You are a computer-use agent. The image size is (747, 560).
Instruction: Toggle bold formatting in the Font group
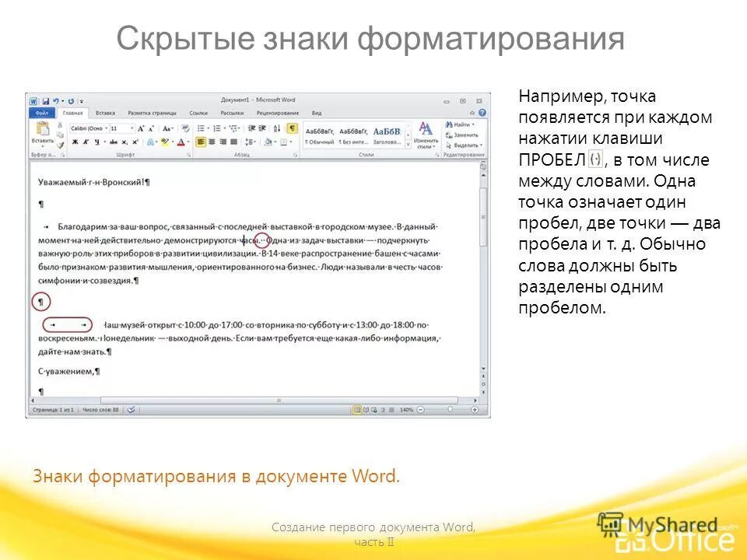(74, 142)
